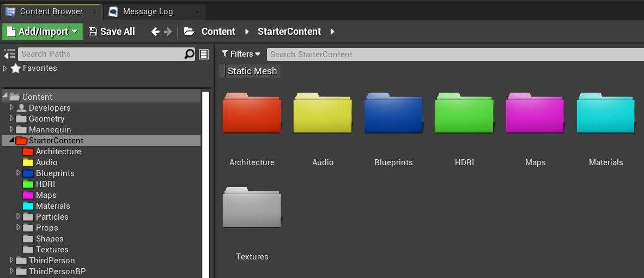This screenshot has width=644, height=278.
Task: Click the Save All button
Action: click(112, 32)
